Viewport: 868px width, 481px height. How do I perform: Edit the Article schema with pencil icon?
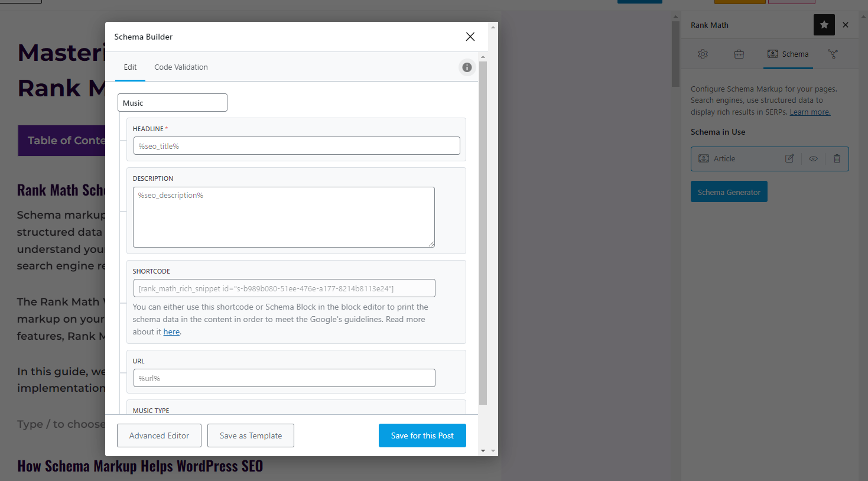(789, 159)
